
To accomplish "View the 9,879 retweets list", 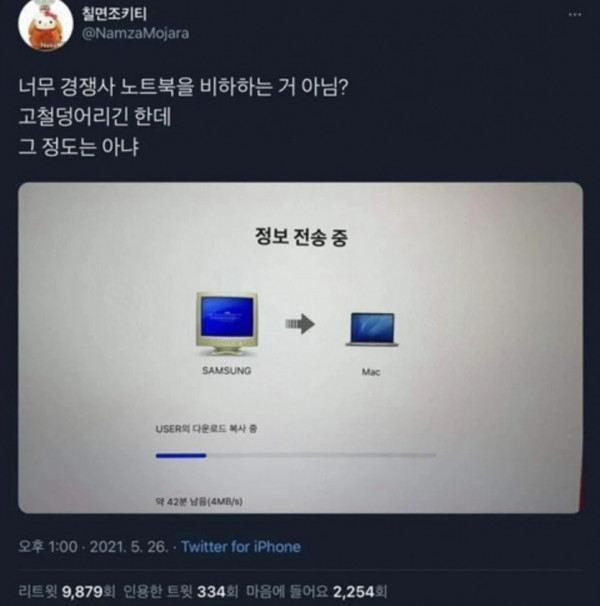I will [x=67, y=591].
